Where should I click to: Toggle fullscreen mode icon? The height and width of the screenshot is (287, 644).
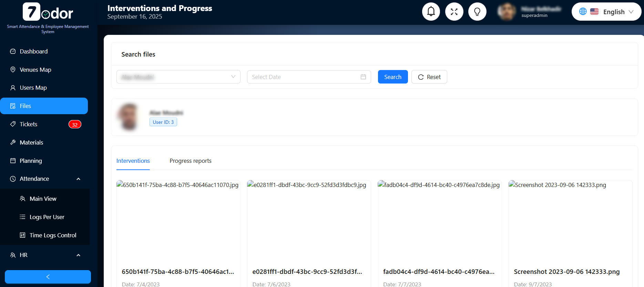click(454, 12)
